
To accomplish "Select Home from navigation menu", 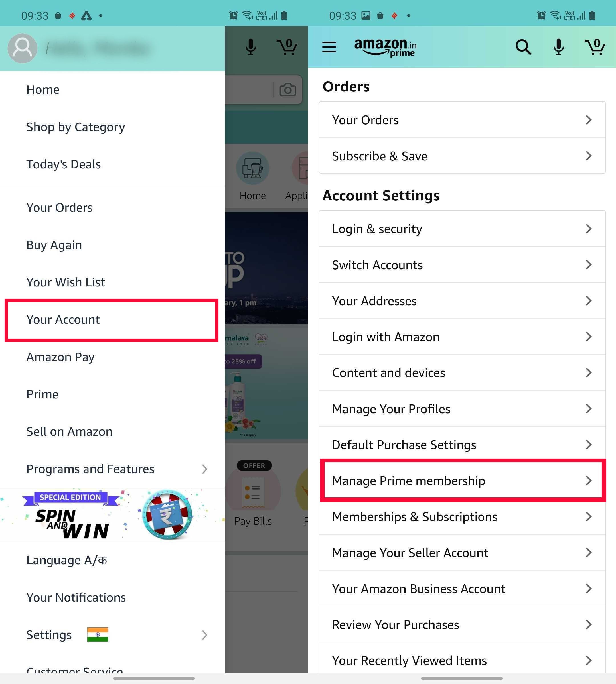I will click(x=43, y=89).
